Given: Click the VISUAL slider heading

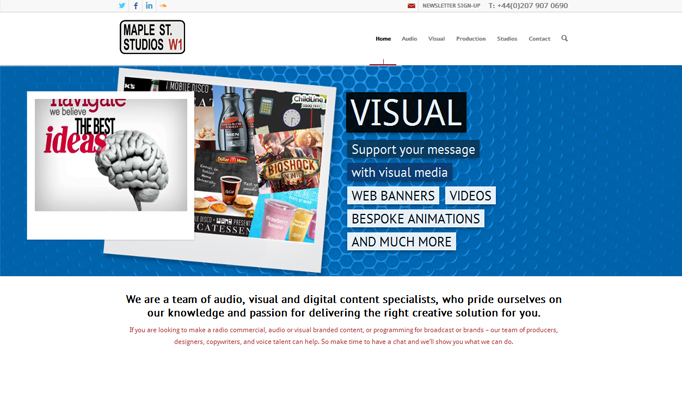Looking at the screenshot, I should [406, 112].
